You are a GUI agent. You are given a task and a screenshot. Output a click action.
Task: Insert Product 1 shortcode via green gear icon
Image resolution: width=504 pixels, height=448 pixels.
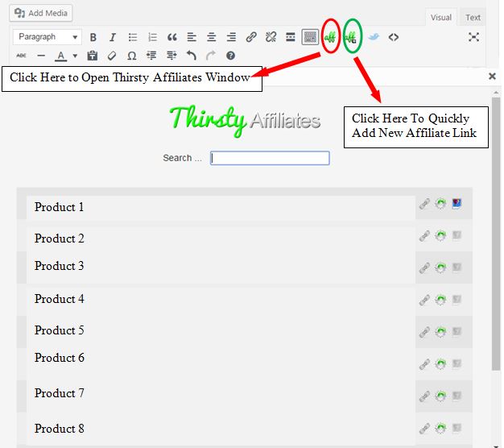click(440, 204)
